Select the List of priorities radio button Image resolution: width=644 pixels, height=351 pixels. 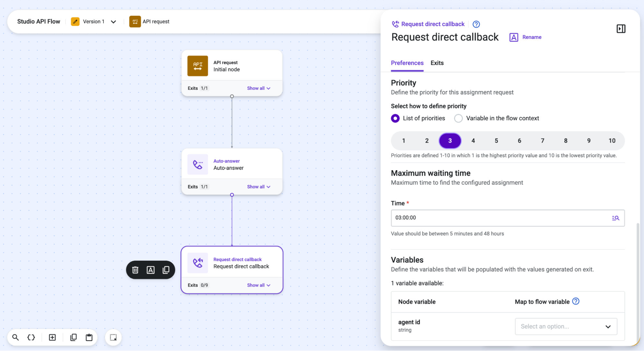tap(395, 118)
